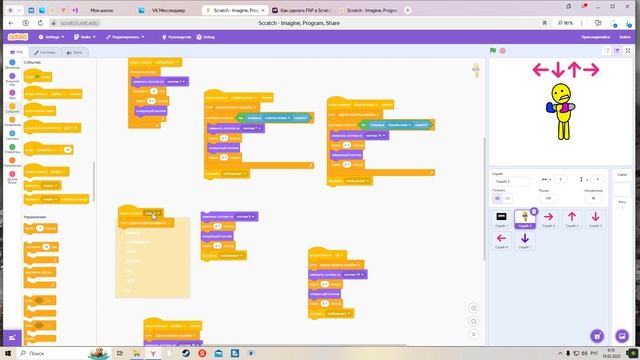640x360 pixels.
Task: Delete the selected sprite with its trash badge
Action: [x=534, y=211]
